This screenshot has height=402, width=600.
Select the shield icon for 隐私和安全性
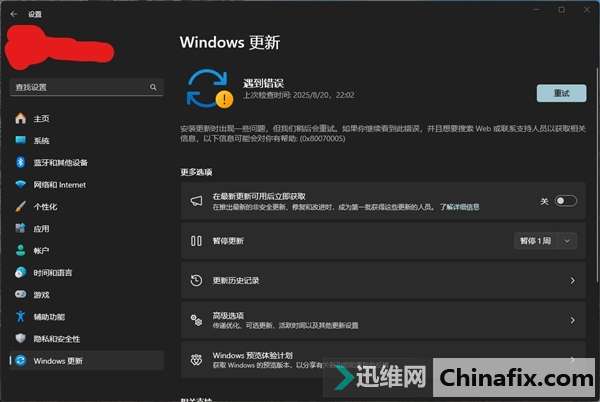click(21, 338)
